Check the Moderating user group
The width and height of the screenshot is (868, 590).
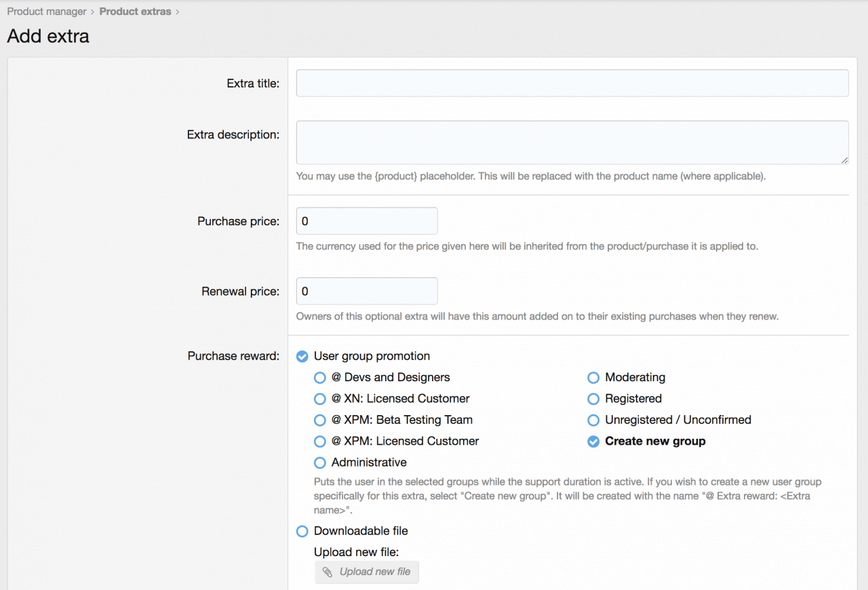point(593,378)
